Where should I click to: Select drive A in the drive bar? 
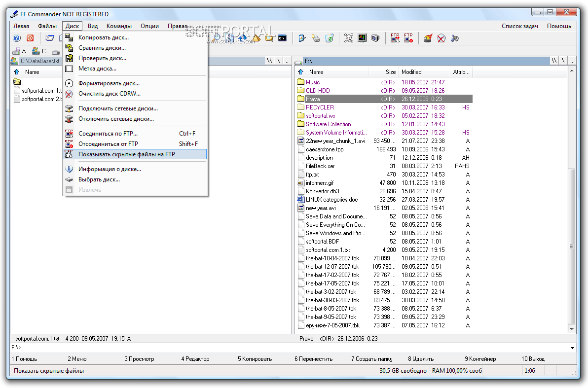tap(19, 51)
